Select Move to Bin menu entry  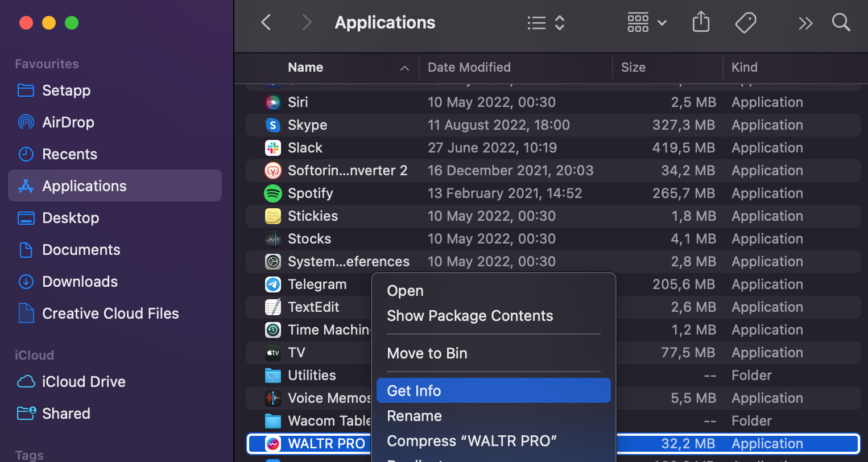[x=427, y=353]
